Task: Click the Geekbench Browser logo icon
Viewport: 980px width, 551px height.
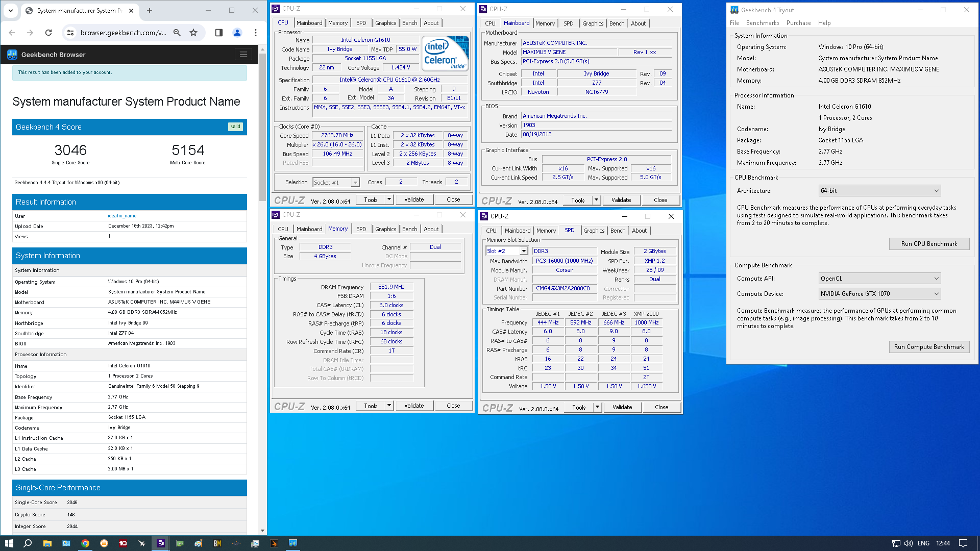Action: (12, 55)
